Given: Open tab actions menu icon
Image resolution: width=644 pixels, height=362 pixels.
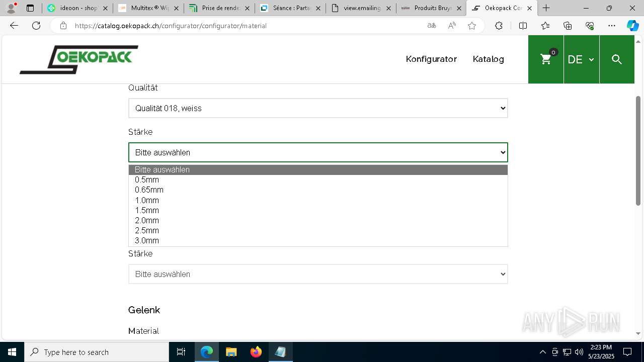Looking at the screenshot, I should 30,8.
